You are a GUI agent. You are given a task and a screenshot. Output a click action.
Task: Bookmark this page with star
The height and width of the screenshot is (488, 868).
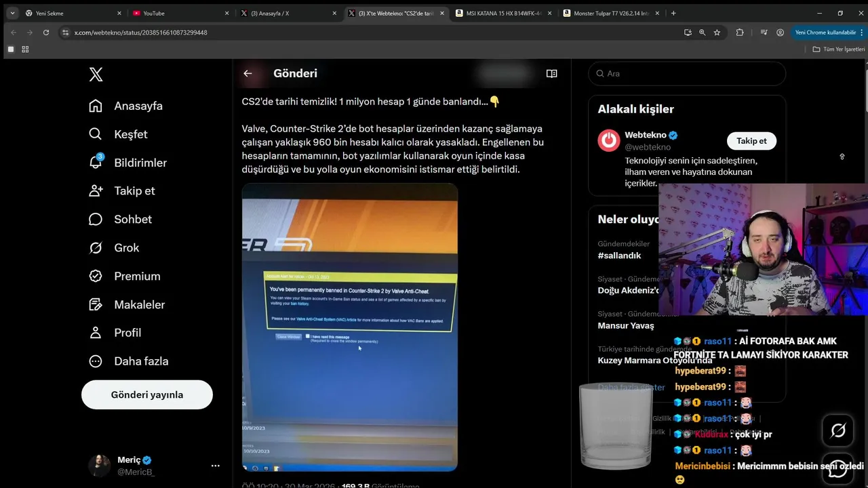[x=717, y=33]
